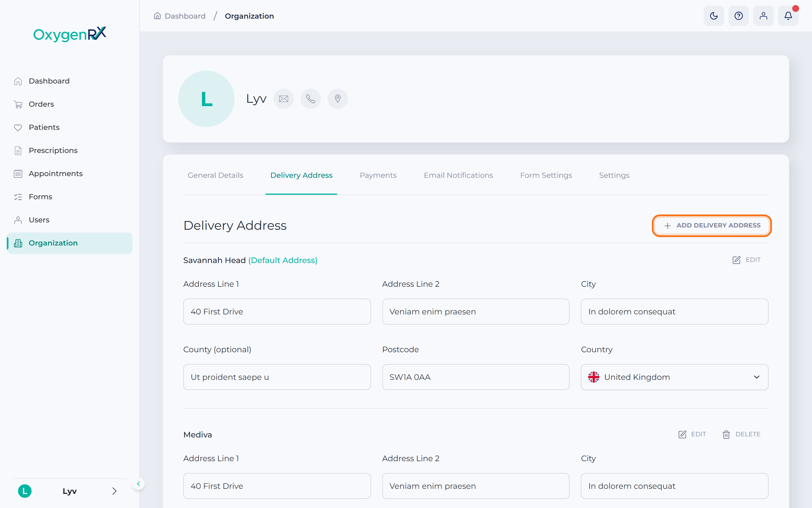This screenshot has width=812, height=508.
Task: Open Appointments in sidebar
Action: (69, 174)
